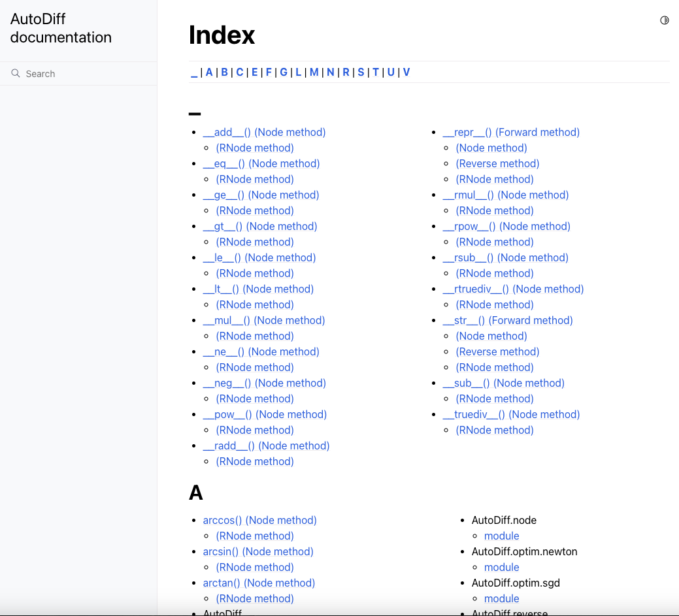This screenshot has width=679, height=616.
Task: Click the Search input field
Action: (x=85, y=74)
